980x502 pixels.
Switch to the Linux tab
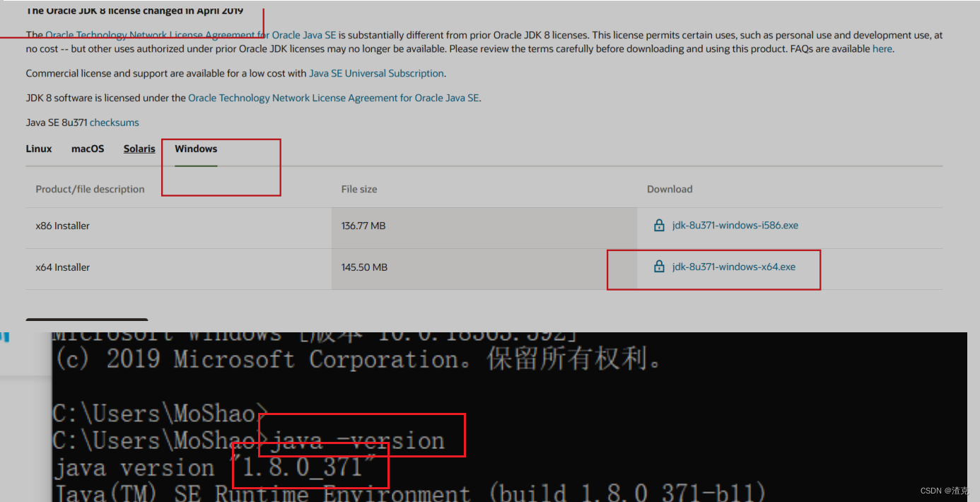pos(38,148)
